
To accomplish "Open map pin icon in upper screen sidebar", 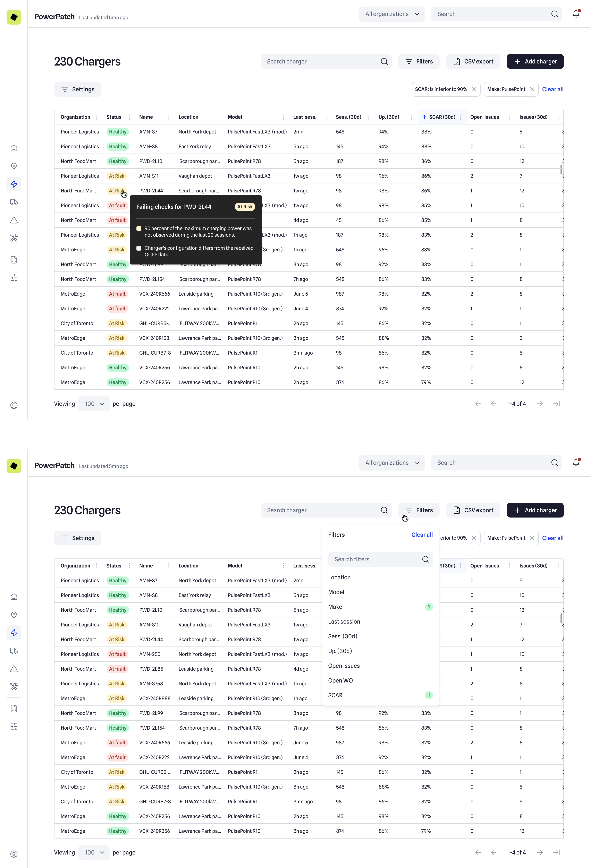I will [14, 166].
